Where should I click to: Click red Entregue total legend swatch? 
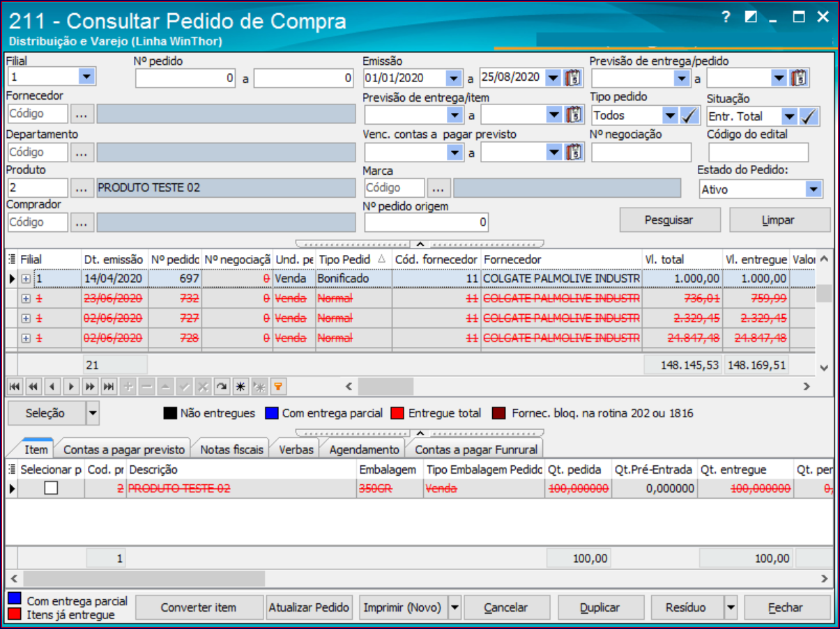[x=399, y=413]
